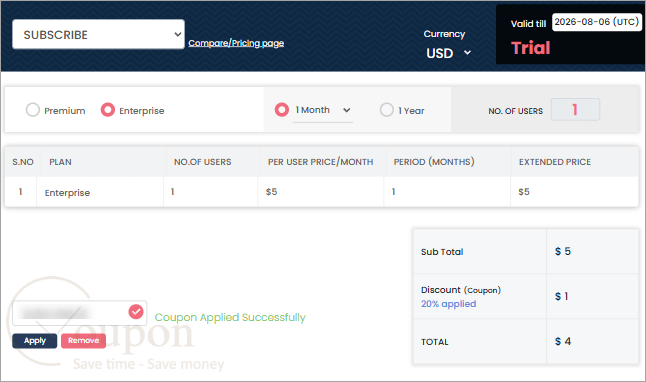Select the Premium plan radio button

tap(33, 110)
